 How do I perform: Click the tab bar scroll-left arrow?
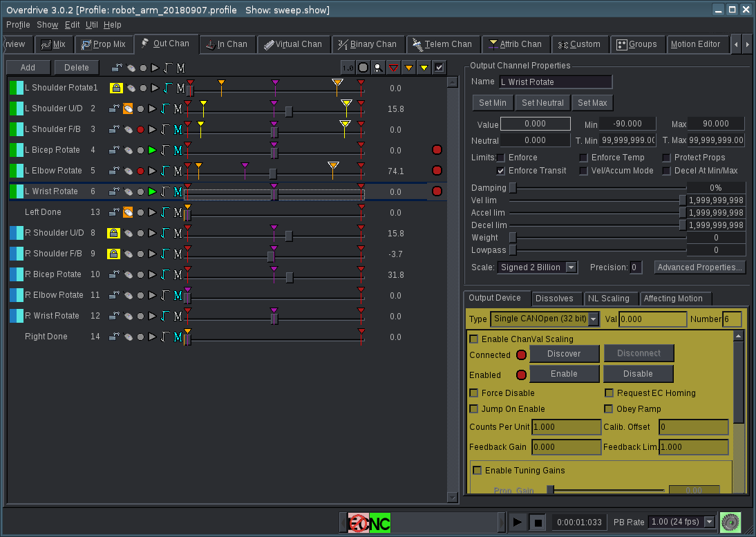736,44
